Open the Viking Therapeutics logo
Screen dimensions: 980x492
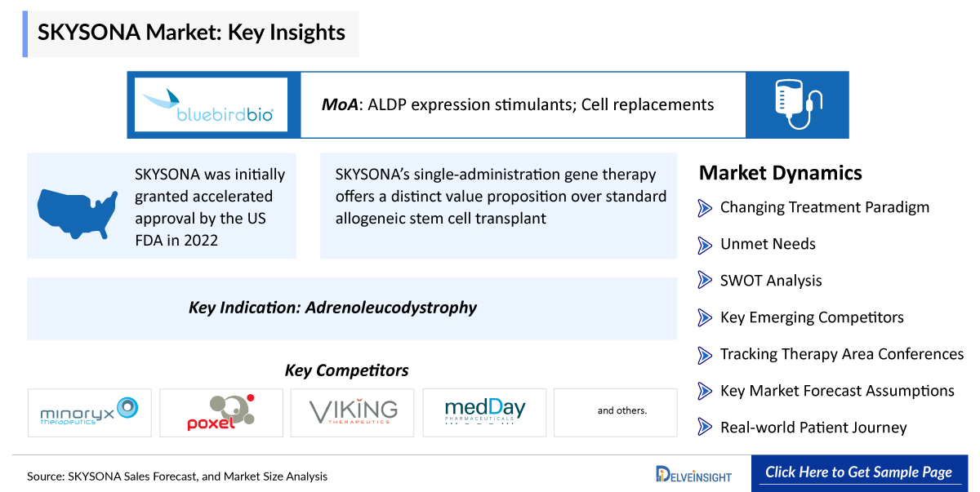353,413
